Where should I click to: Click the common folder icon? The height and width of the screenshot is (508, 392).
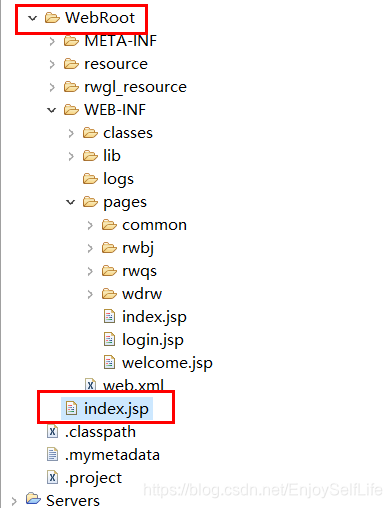click(x=109, y=225)
